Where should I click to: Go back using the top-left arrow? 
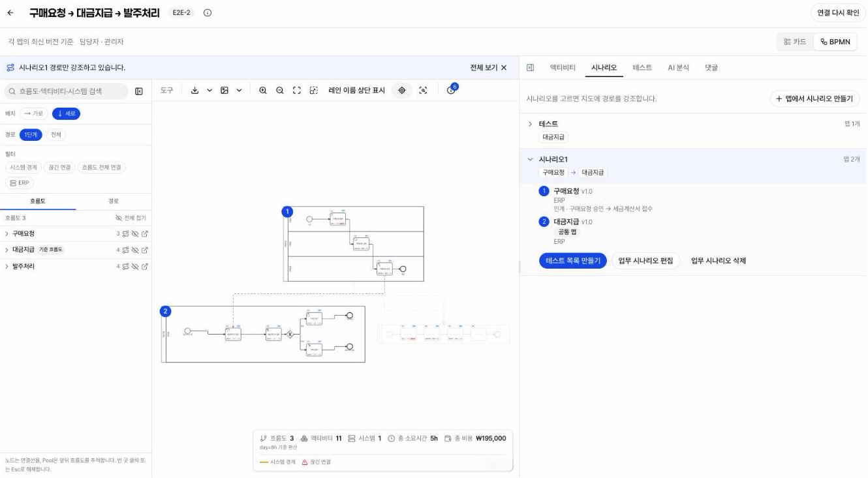click(10, 13)
